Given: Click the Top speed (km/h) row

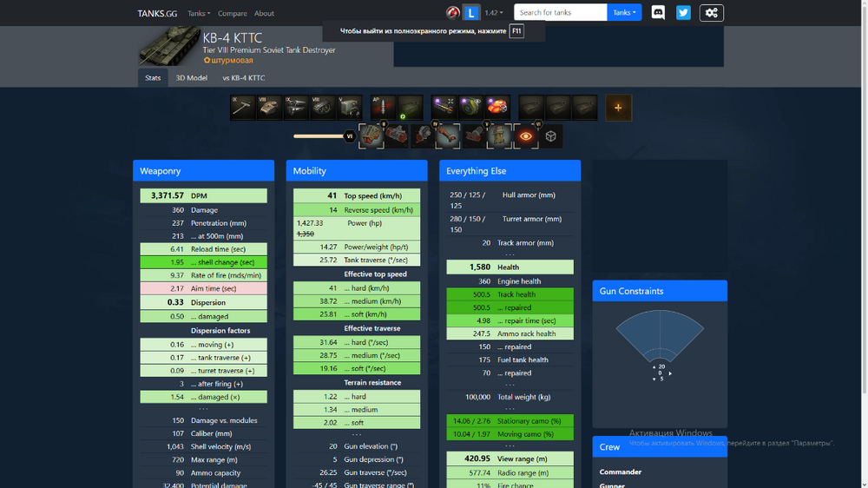Looking at the screenshot, I should point(357,195).
